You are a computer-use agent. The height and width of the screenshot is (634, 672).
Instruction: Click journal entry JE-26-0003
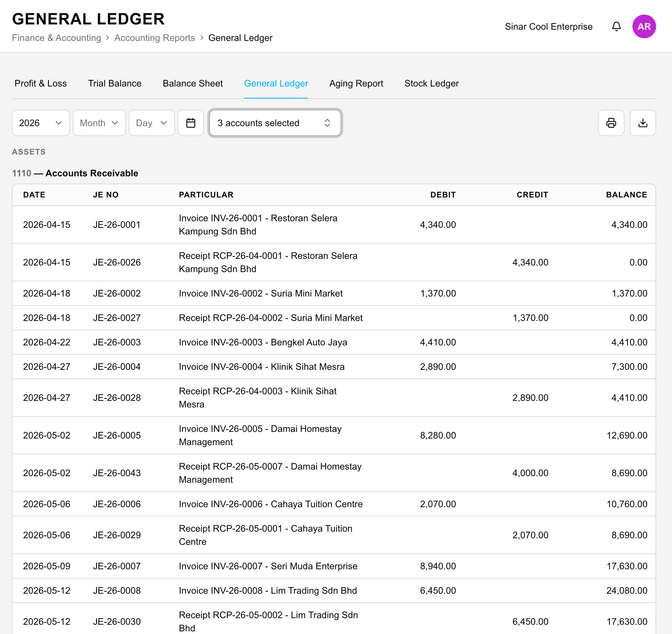click(x=117, y=342)
